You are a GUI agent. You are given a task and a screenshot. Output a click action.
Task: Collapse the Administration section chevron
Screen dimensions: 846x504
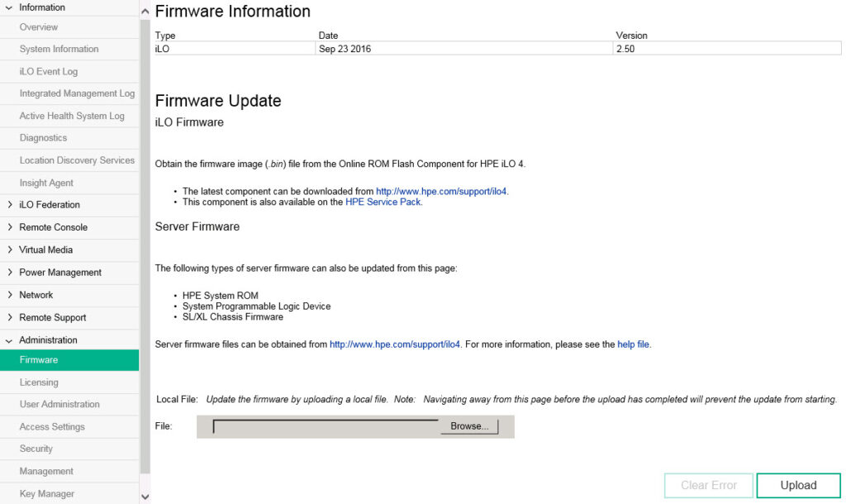(x=9, y=340)
